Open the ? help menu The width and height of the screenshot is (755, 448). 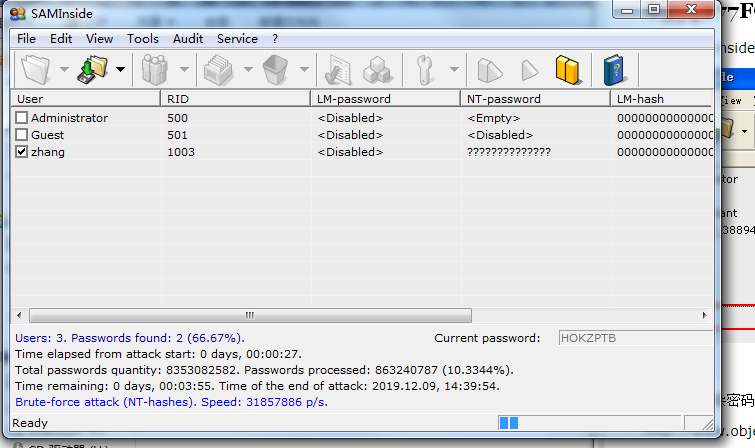tap(275, 39)
